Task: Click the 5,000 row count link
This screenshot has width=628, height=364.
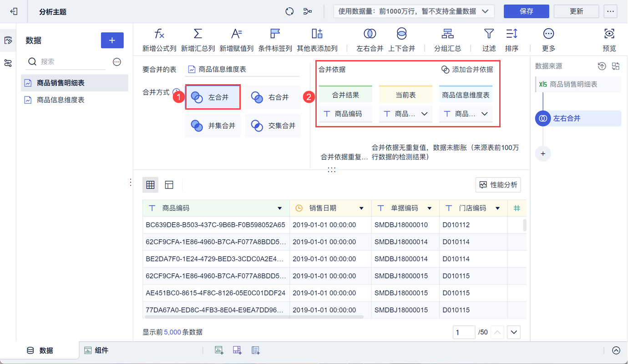Action: (172, 332)
